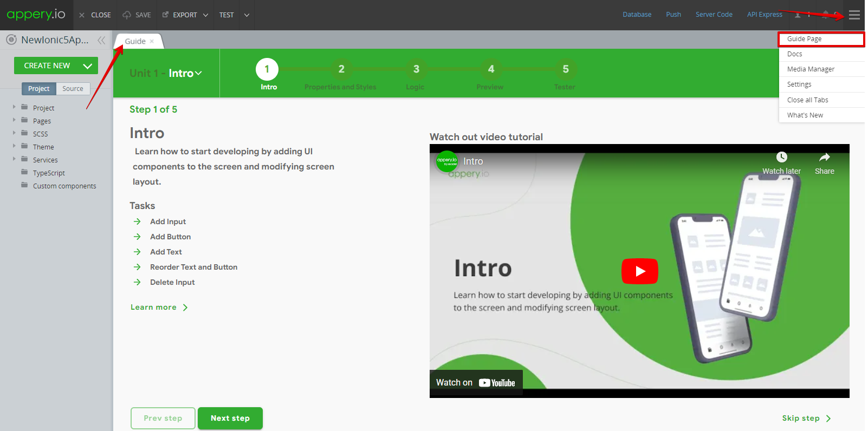Select Guide Page from the menu
Viewport: 868px width, 431px height.
(821, 39)
